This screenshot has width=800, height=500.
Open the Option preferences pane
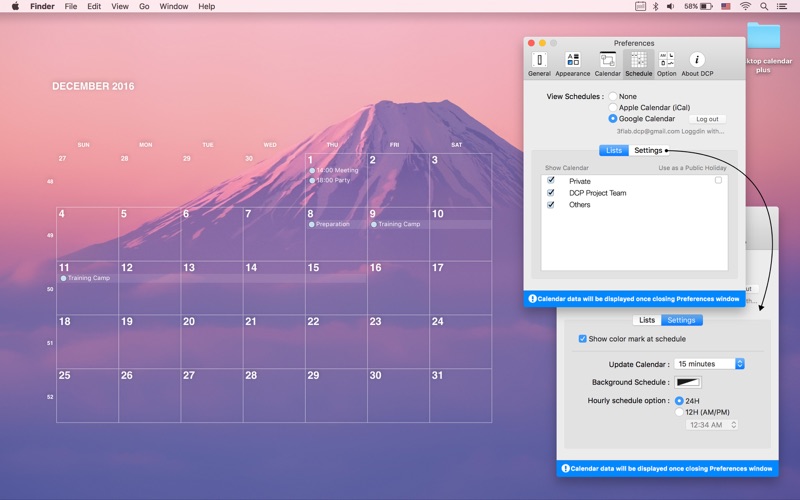(666, 64)
